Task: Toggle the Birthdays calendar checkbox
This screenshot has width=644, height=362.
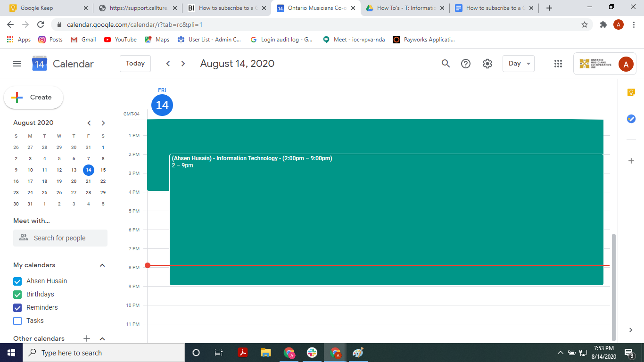Action: [x=17, y=295]
